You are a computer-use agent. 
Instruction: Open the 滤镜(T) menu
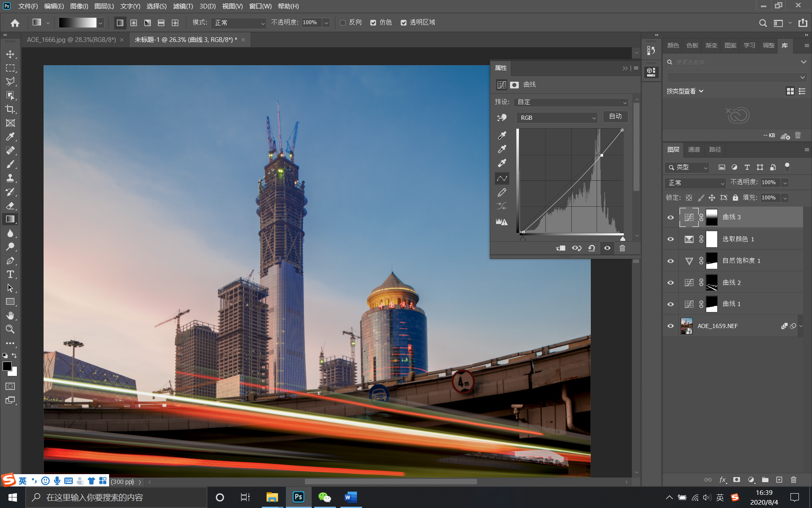(x=183, y=6)
